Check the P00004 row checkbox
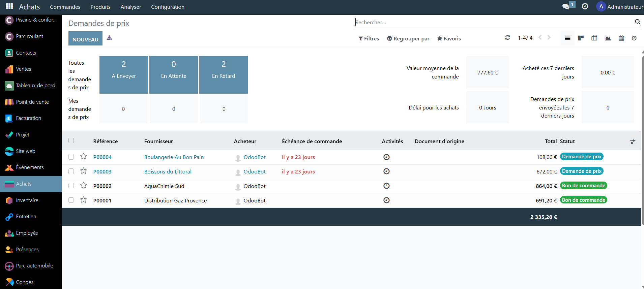644x289 pixels. pyautogui.click(x=71, y=157)
